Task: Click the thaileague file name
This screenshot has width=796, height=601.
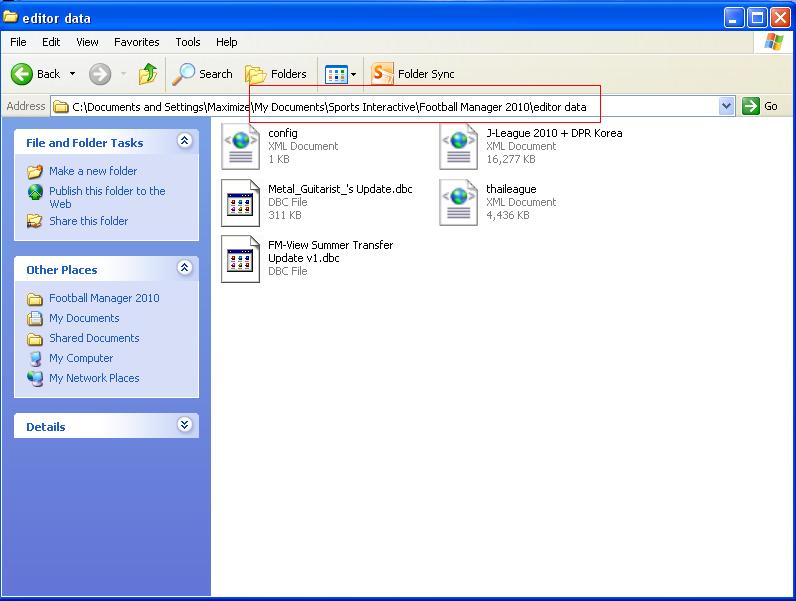Action: coord(511,189)
